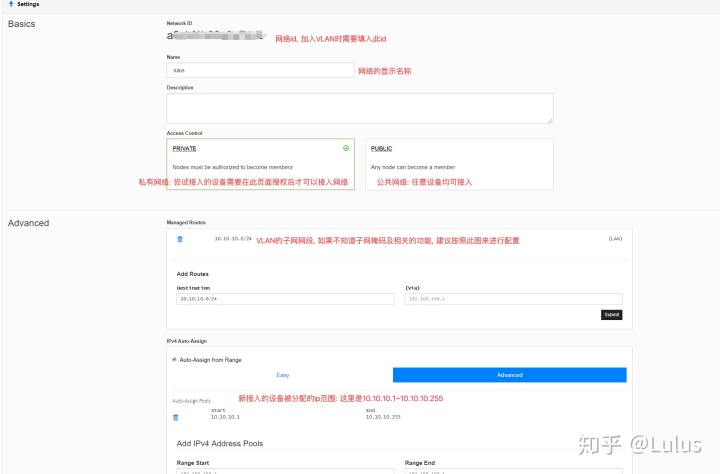Focus the network Name input field
This screenshot has width=720, height=474.
pos(260,70)
